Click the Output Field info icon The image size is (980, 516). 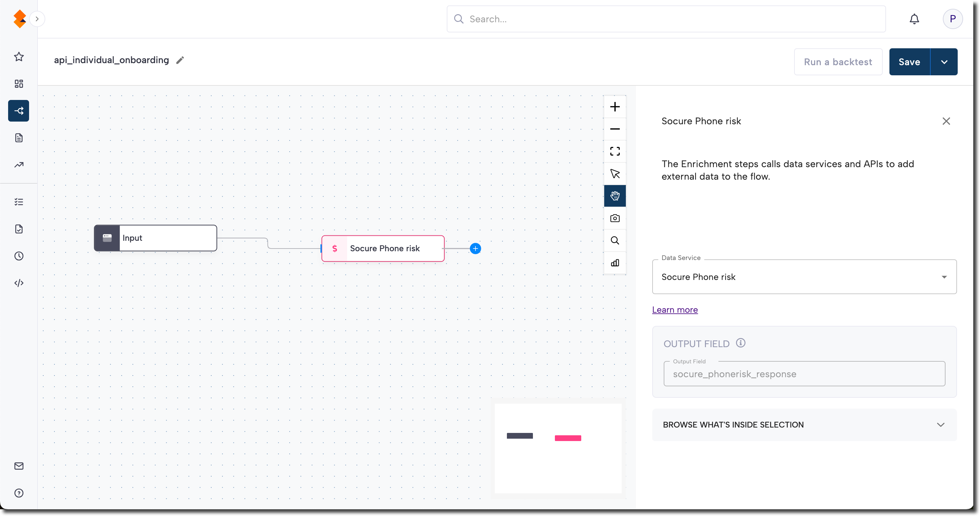click(740, 343)
